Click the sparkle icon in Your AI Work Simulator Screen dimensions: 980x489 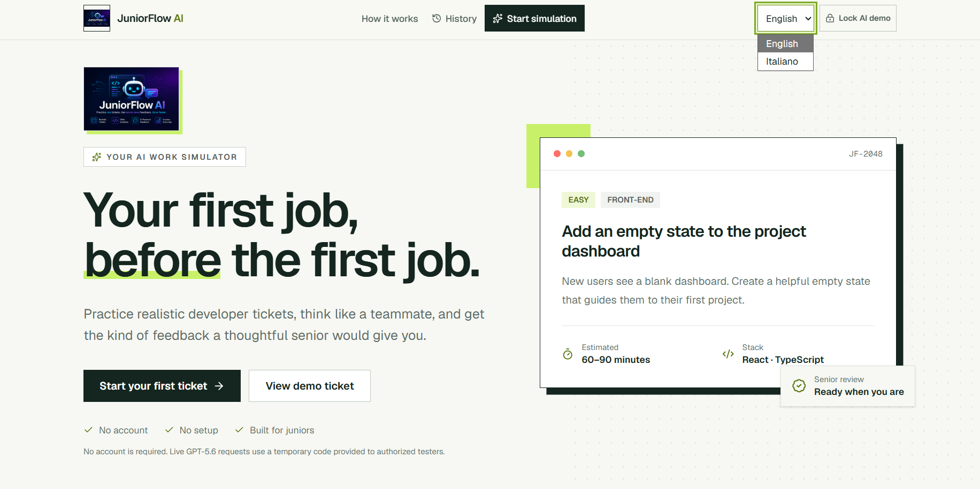(x=97, y=157)
